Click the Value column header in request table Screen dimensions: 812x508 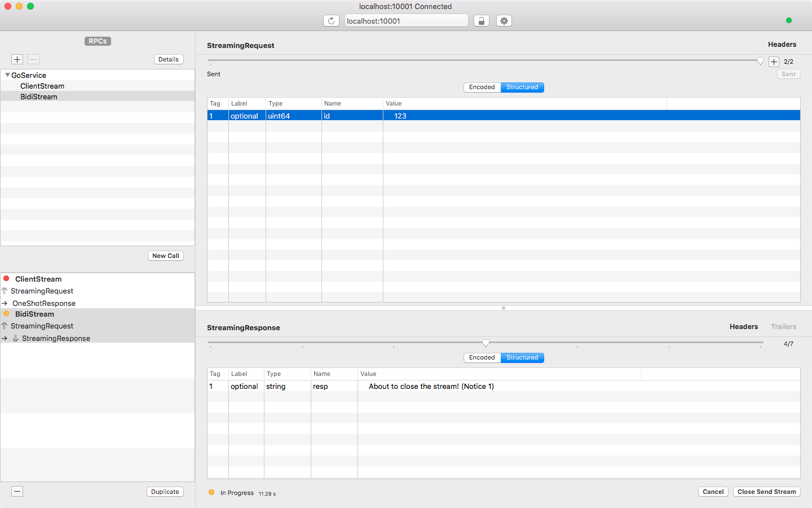(x=524, y=103)
